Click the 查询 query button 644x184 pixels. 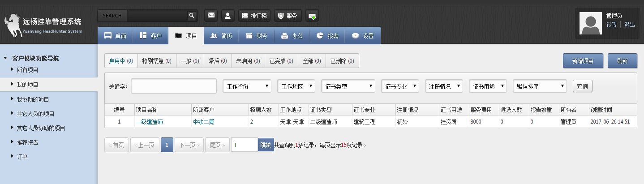[x=583, y=86]
